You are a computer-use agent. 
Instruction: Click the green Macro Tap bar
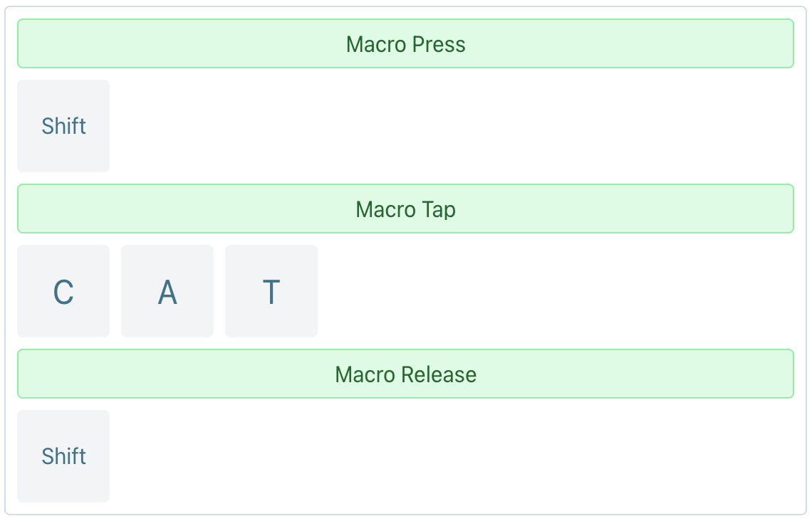coord(405,209)
